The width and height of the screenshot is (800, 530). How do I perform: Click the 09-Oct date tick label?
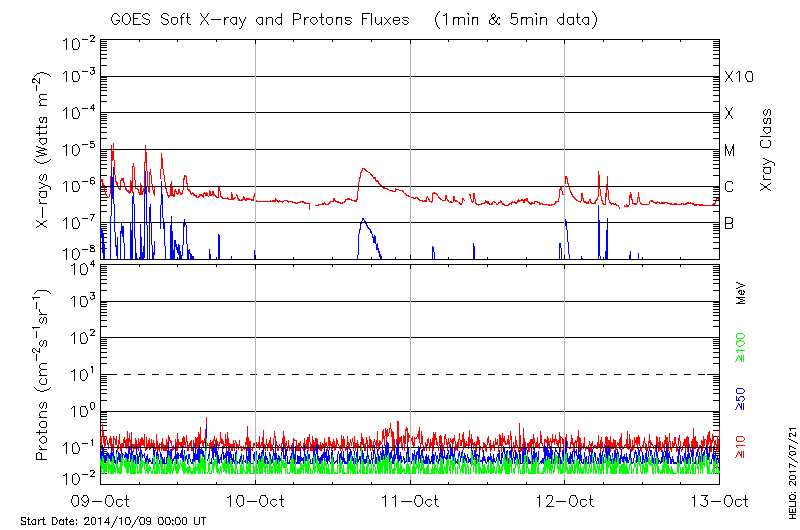tap(100, 501)
